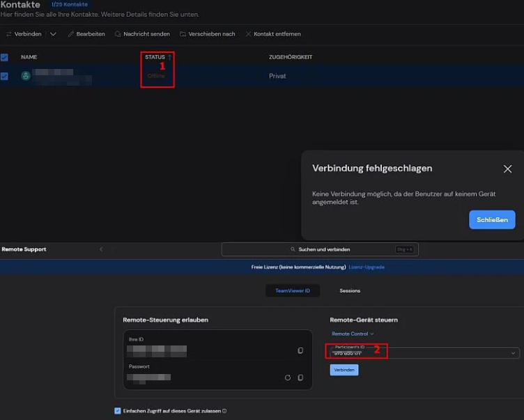Click Bearbeiten pencil toolbar item
Image resolution: width=524 pixels, height=420 pixels.
86,34
